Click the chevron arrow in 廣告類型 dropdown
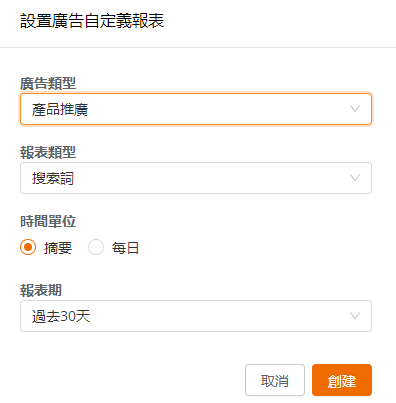 [355, 109]
